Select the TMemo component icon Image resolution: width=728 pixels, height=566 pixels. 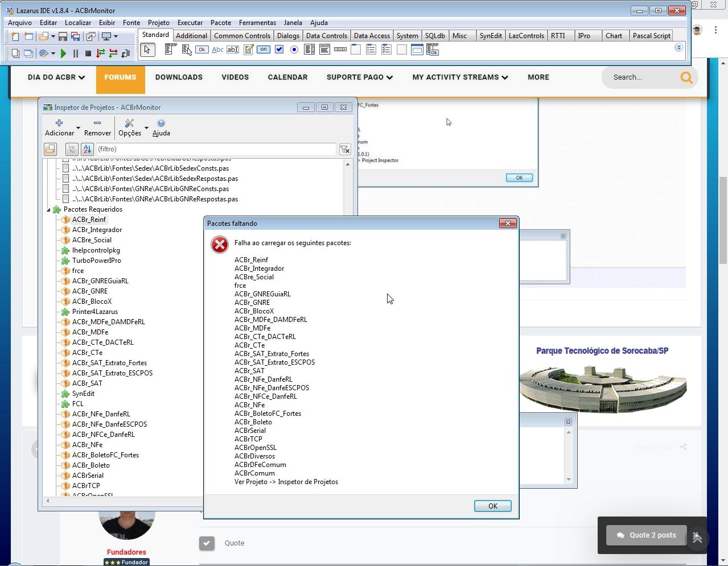[248, 50]
